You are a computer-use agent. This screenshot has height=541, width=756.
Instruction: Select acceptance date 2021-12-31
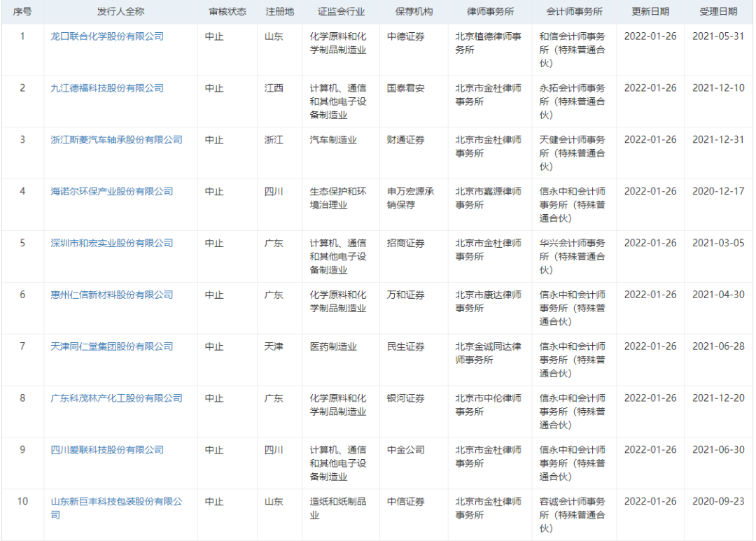point(718,139)
